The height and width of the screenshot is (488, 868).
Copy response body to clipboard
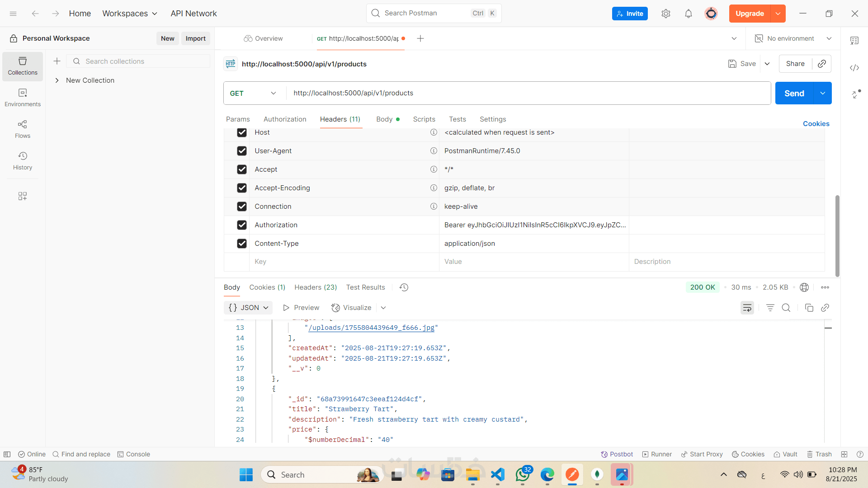point(809,308)
